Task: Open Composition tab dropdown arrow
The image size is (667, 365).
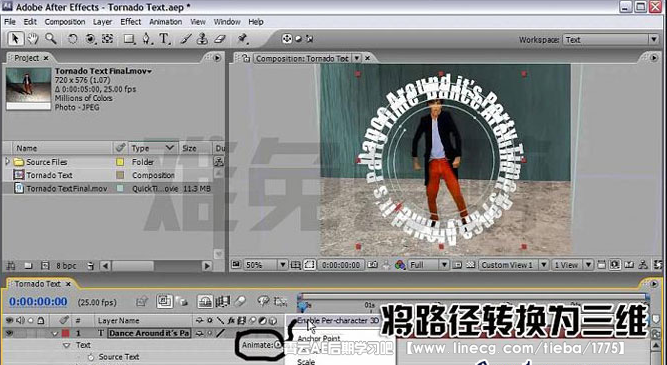Action: (357, 58)
